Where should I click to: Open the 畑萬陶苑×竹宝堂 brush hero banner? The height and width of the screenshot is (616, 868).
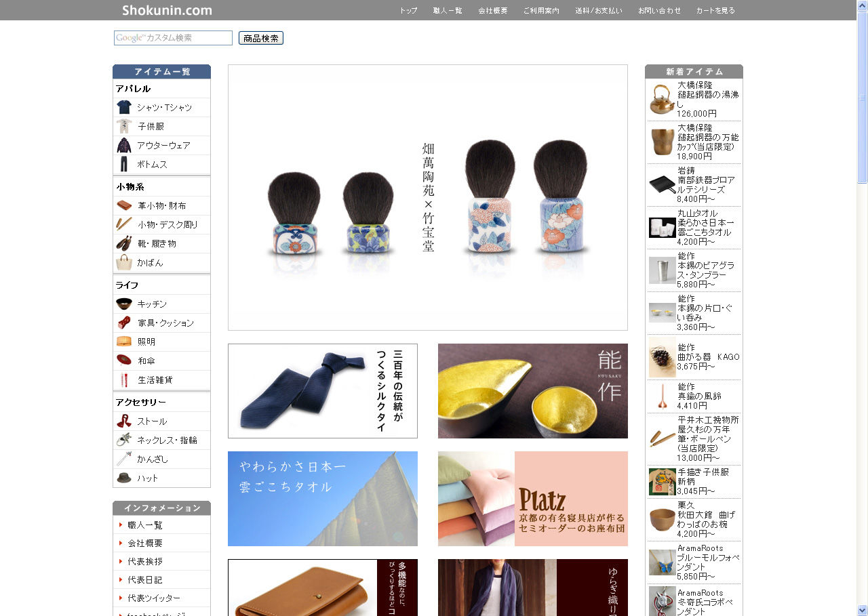pyautogui.click(x=428, y=197)
